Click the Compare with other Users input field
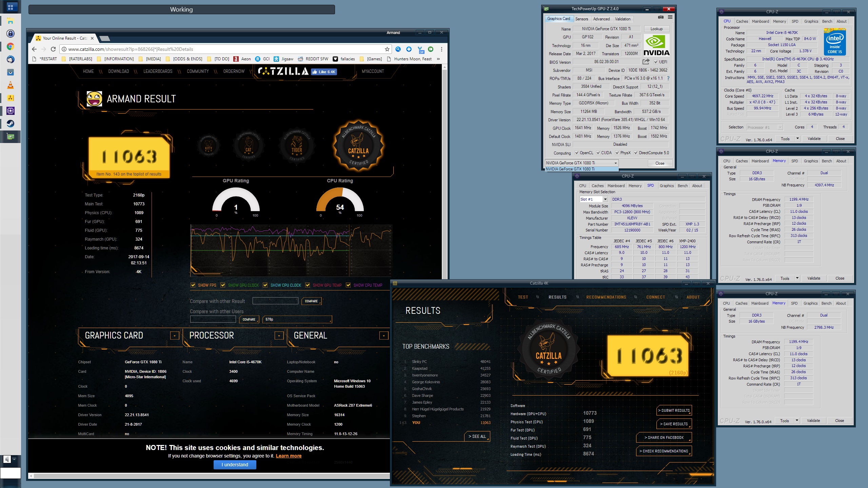 point(213,319)
